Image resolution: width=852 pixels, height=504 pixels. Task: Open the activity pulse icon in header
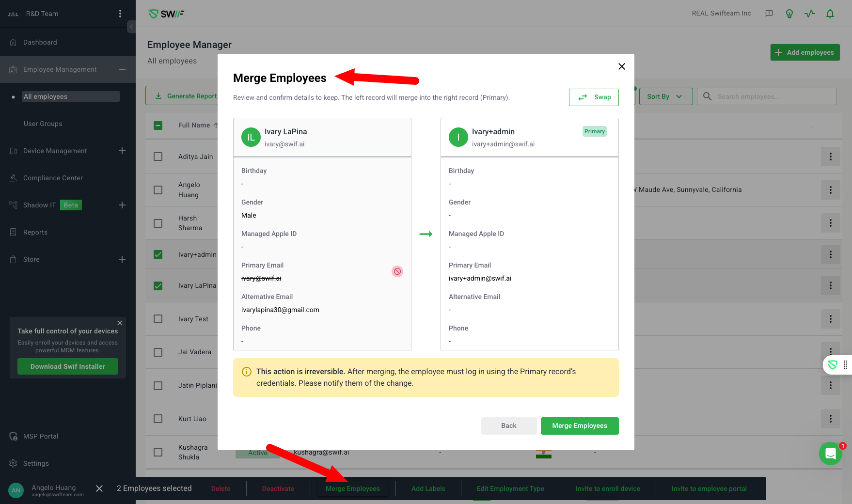(810, 14)
